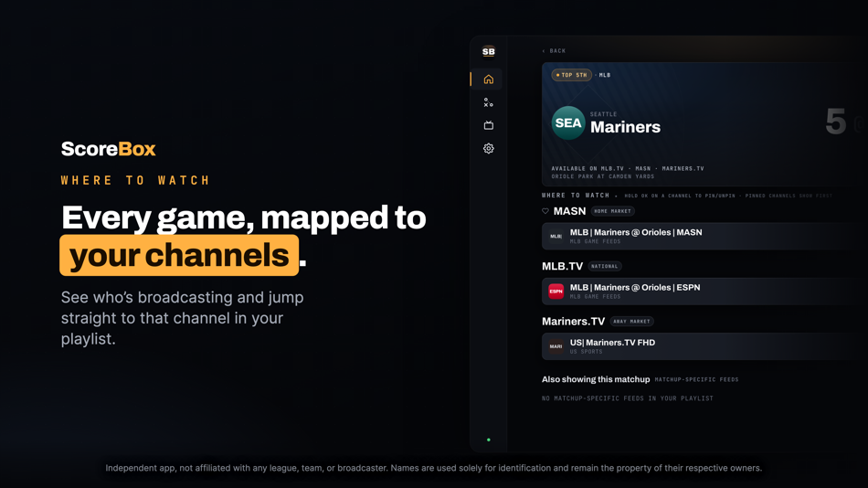Image resolution: width=868 pixels, height=488 pixels.
Task: Click the ScoreBox logo text
Action: [x=109, y=149]
